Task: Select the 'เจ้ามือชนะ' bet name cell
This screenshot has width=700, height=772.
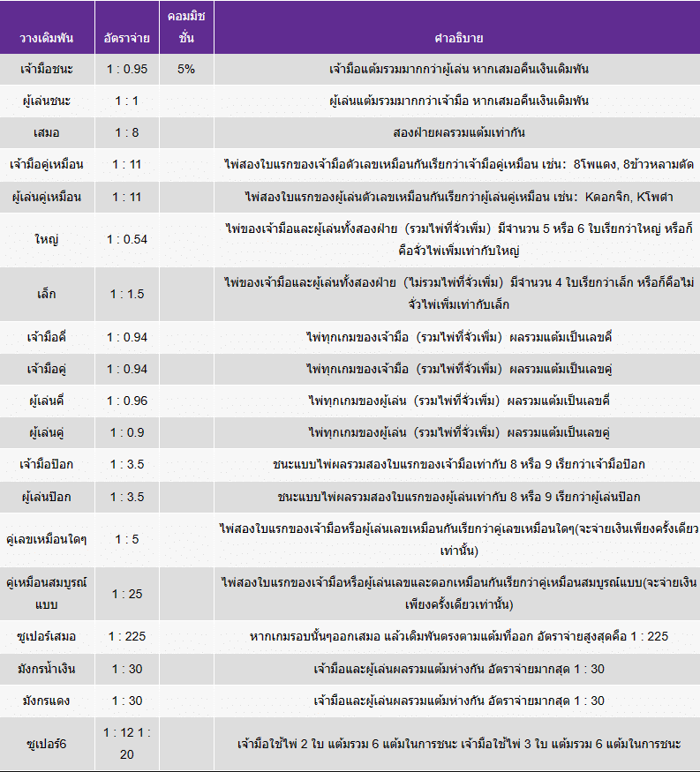Action: coord(47,69)
